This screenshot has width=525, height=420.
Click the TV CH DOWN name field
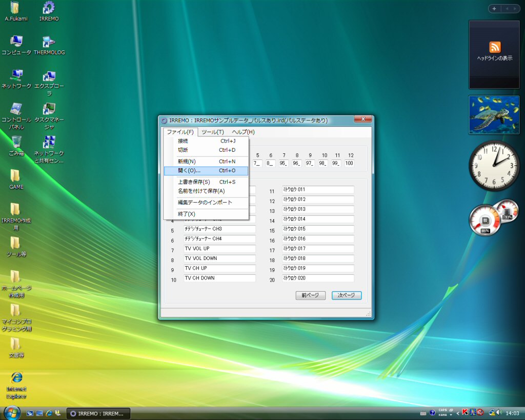click(219, 278)
